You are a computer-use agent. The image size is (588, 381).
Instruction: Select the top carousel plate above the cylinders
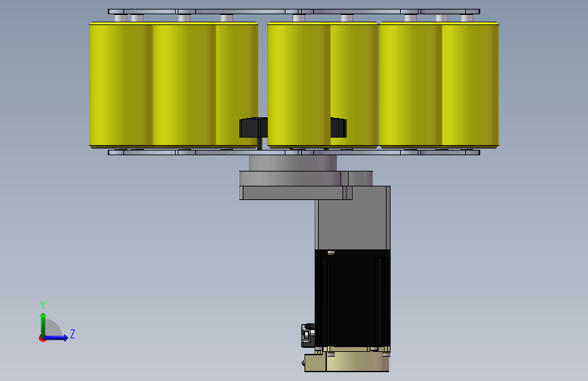(294, 12)
